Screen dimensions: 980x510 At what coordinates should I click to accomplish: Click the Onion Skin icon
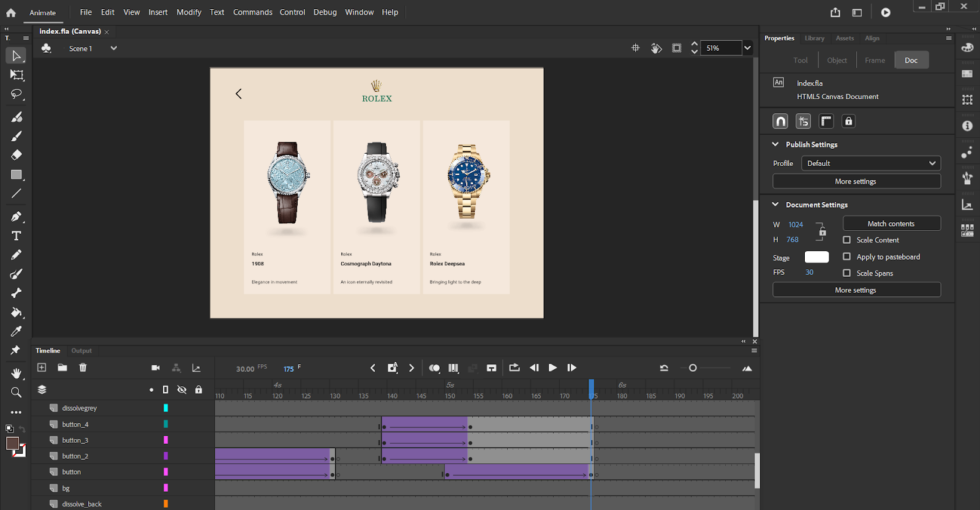(434, 368)
